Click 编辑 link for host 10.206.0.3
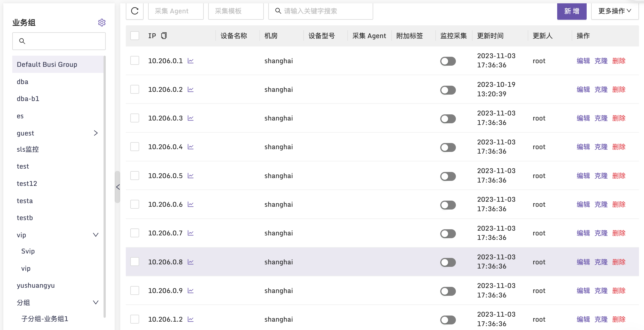Viewport: 644px width, 330px height. click(x=583, y=118)
